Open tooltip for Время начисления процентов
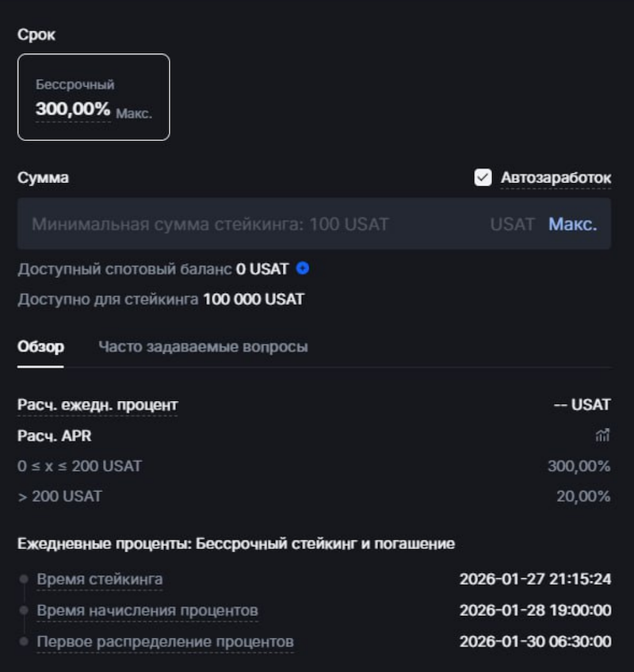634x672 pixels. pyautogui.click(x=147, y=610)
